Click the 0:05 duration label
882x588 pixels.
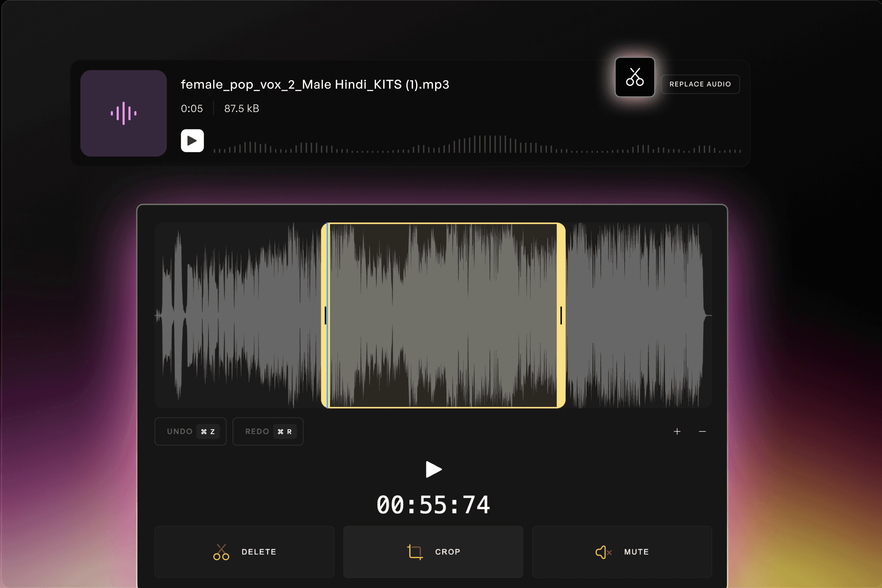pos(191,109)
